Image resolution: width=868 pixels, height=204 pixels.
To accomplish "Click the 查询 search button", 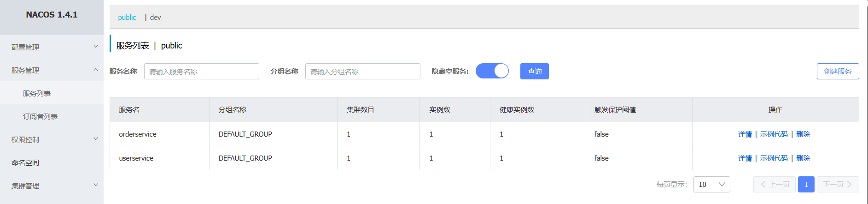I will click(534, 72).
